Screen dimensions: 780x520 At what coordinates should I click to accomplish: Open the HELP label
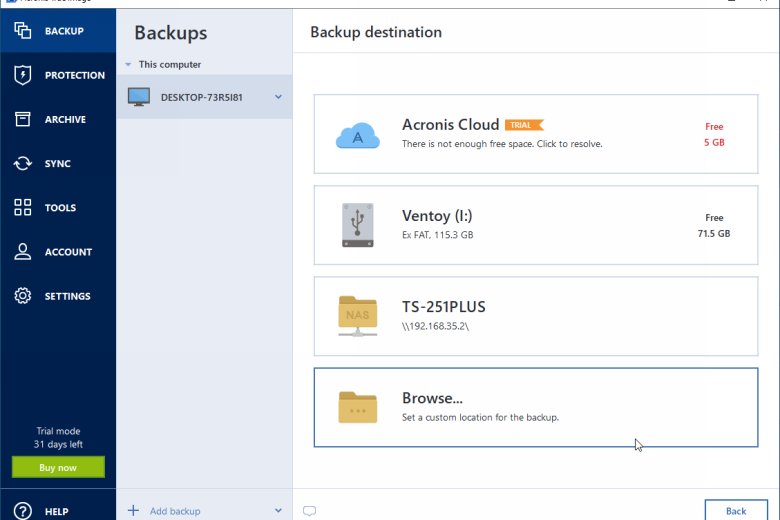coord(57,512)
